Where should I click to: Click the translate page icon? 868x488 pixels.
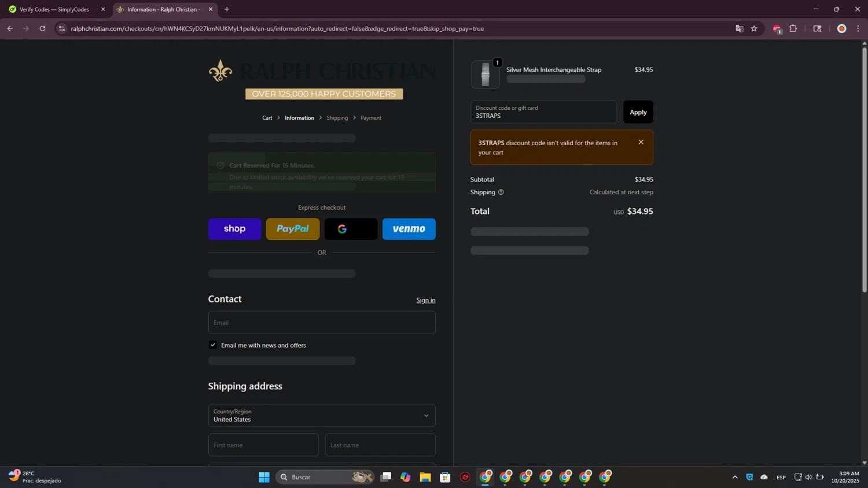point(739,28)
